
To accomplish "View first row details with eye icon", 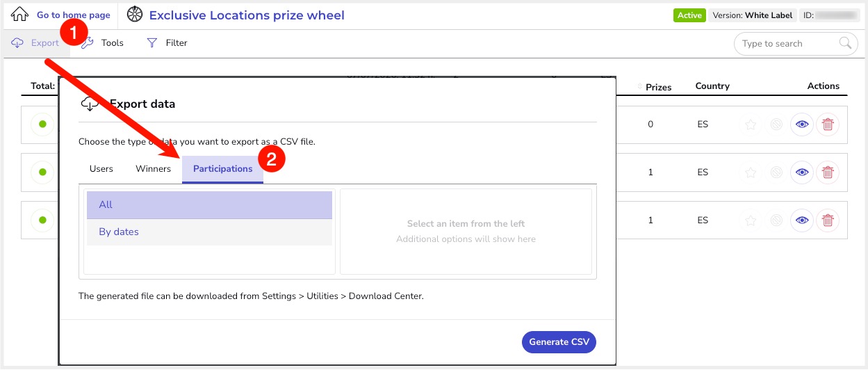I will click(x=802, y=124).
